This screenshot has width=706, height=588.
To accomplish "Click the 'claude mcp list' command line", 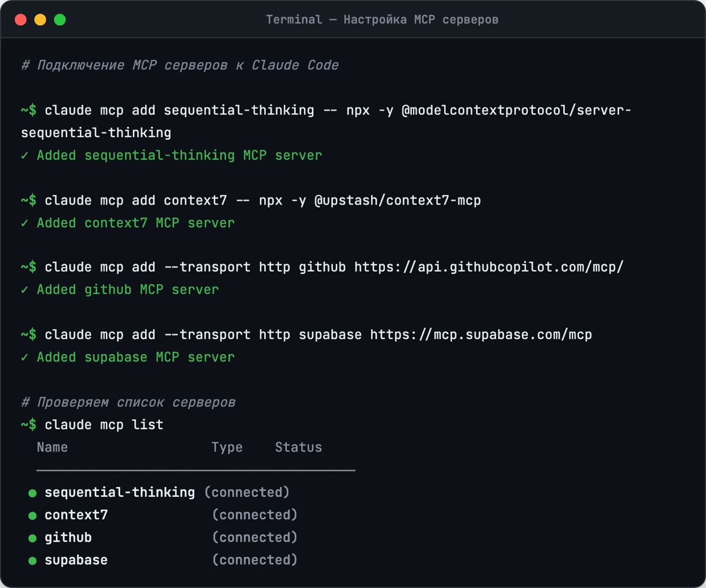I will click(x=104, y=425).
